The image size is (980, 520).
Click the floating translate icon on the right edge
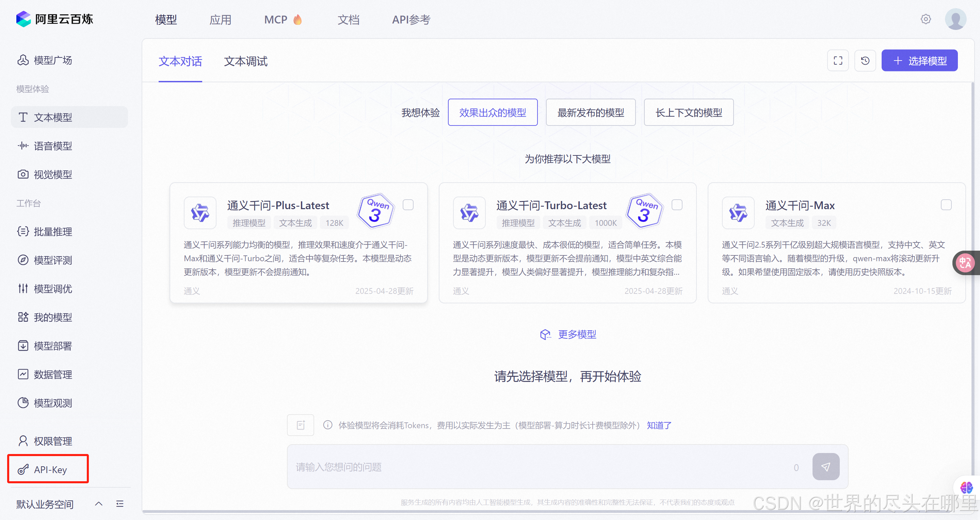pos(965,263)
